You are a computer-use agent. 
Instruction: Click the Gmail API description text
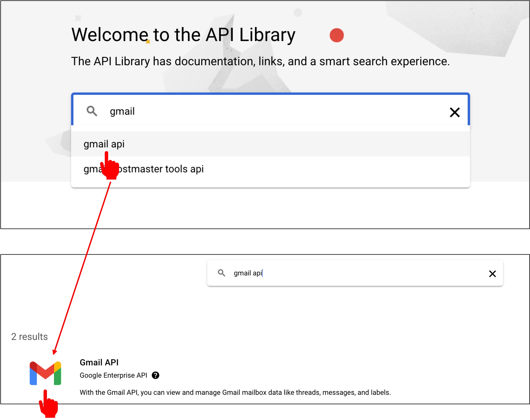pos(235,393)
